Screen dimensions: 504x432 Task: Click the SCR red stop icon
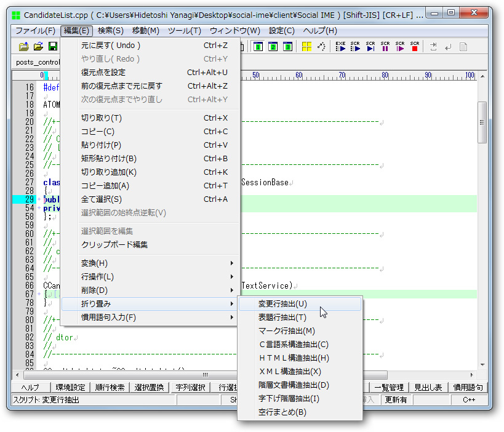415,47
